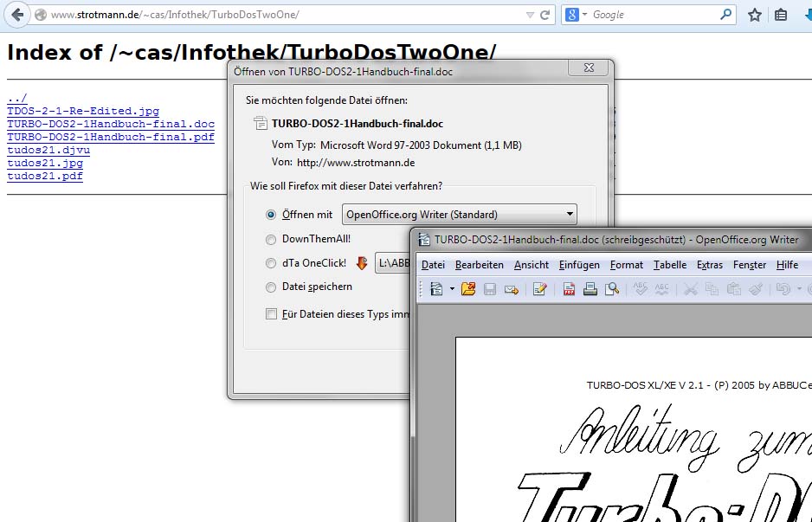Click the Page Preview magnifier icon
Image resolution: width=812 pixels, height=522 pixels.
coord(612,288)
